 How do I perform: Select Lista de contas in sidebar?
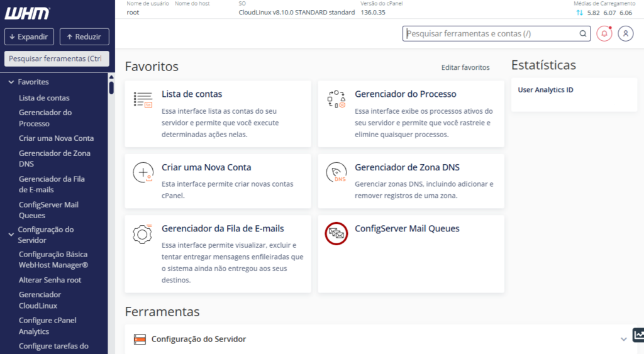[44, 98]
